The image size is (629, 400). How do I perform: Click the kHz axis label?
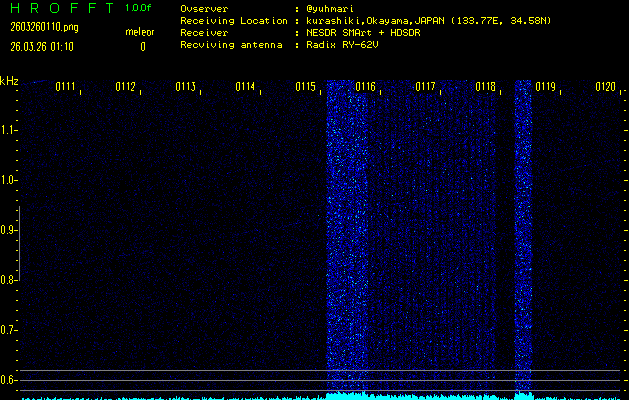pyautogui.click(x=10, y=81)
